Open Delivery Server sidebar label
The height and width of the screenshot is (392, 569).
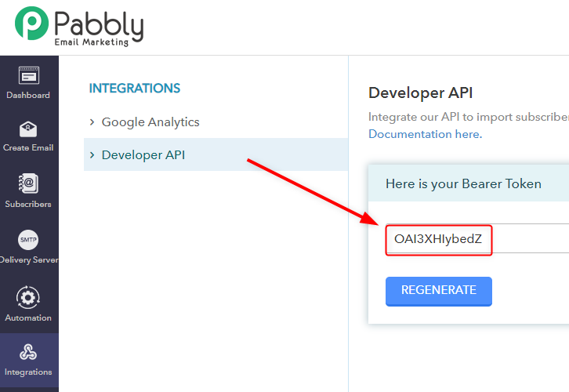29,260
